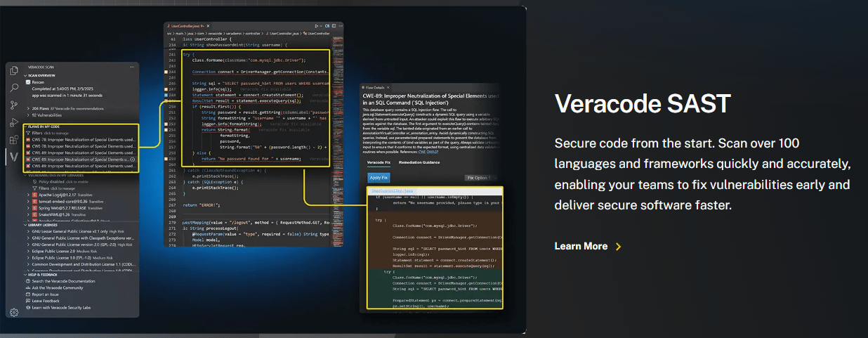
Task: Switch to the Veracode Fix tab
Action: (x=379, y=162)
